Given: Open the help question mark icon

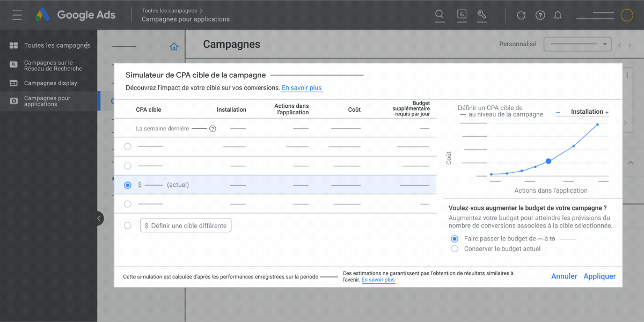Looking at the screenshot, I should pyautogui.click(x=540, y=15).
